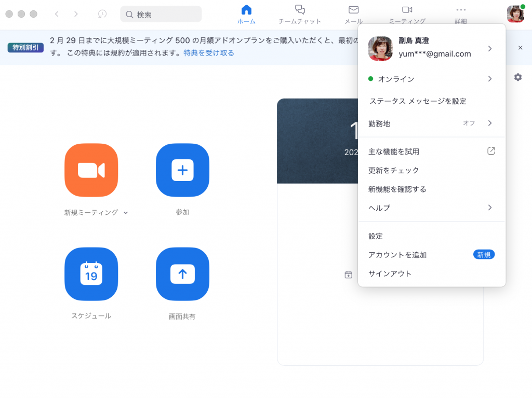The image size is (532, 398).
Task: Expand ヘルプ submenu
Action: [x=432, y=208]
